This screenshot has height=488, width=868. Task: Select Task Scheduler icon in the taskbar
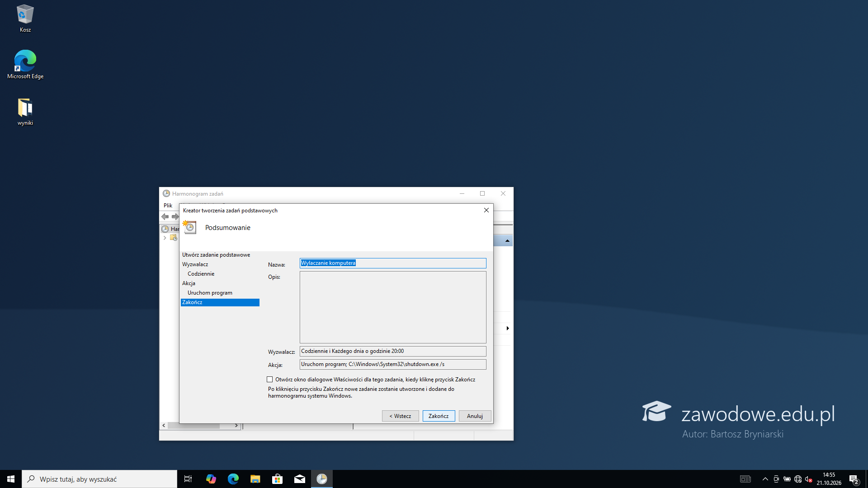click(321, 479)
